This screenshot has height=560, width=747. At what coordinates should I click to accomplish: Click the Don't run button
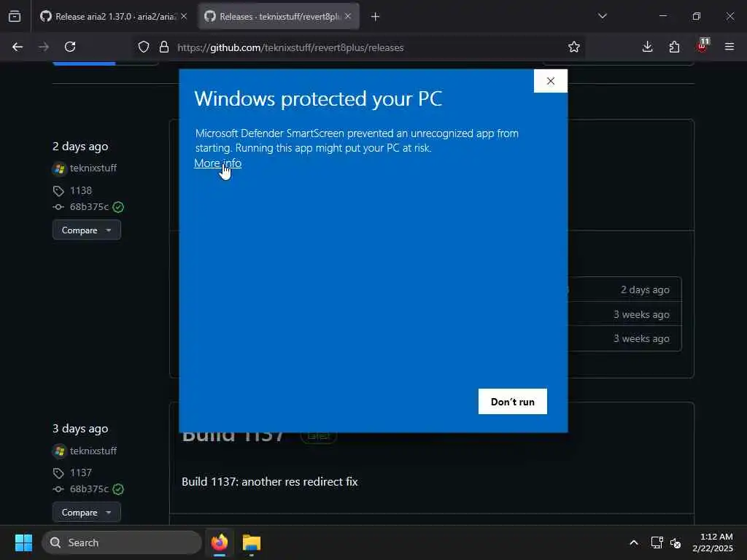click(x=513, y=402)
